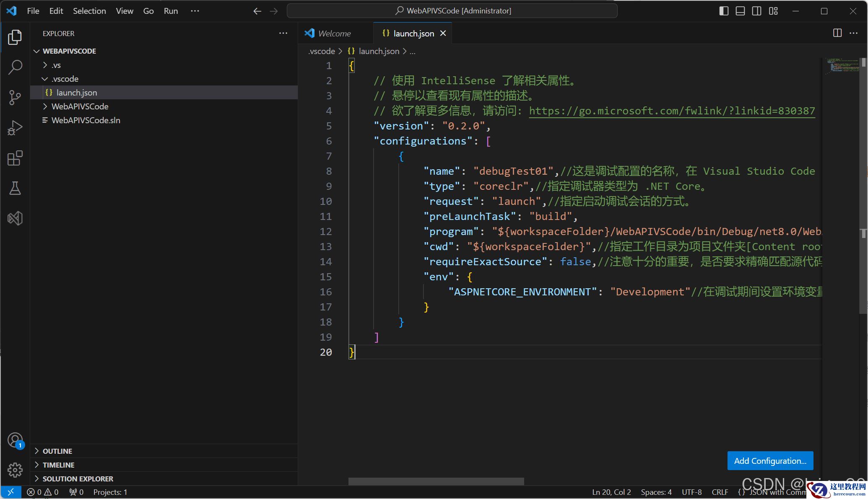Click the Accounts icon with badge

click(x=15, y=440)
